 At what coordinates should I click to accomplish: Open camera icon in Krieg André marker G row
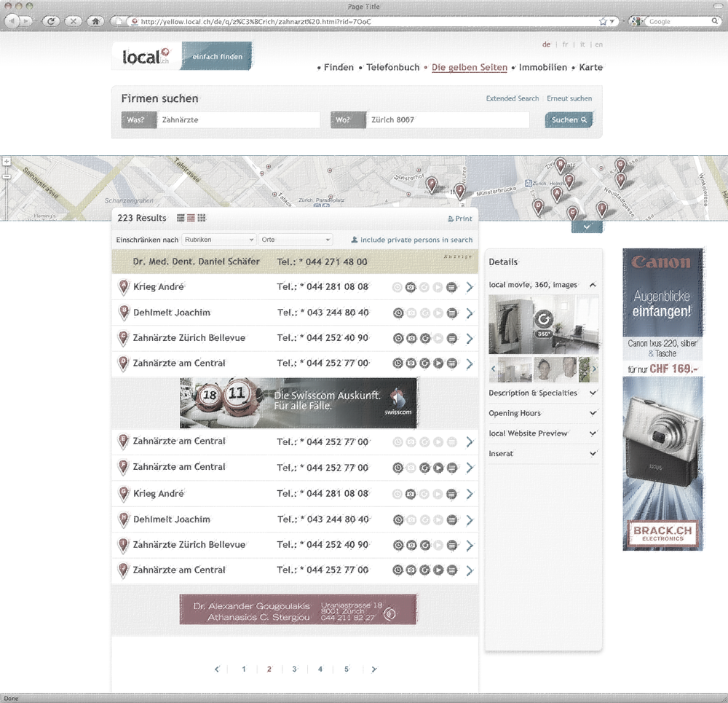tap(411, 494)
